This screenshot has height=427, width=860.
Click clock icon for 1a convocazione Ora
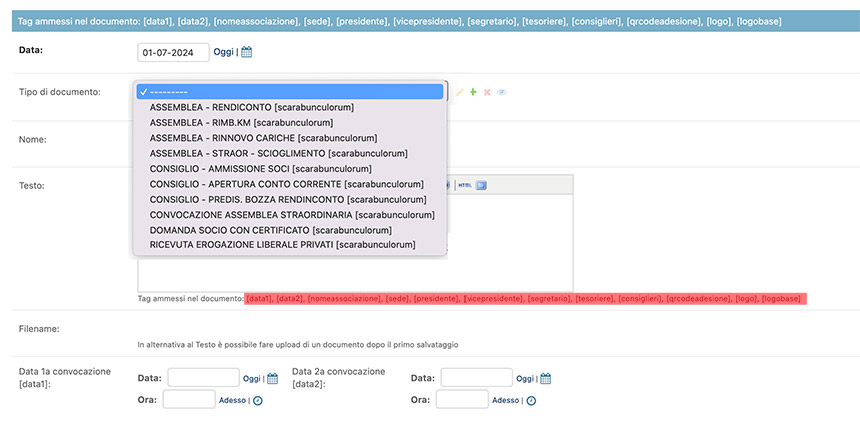point(258,401)
